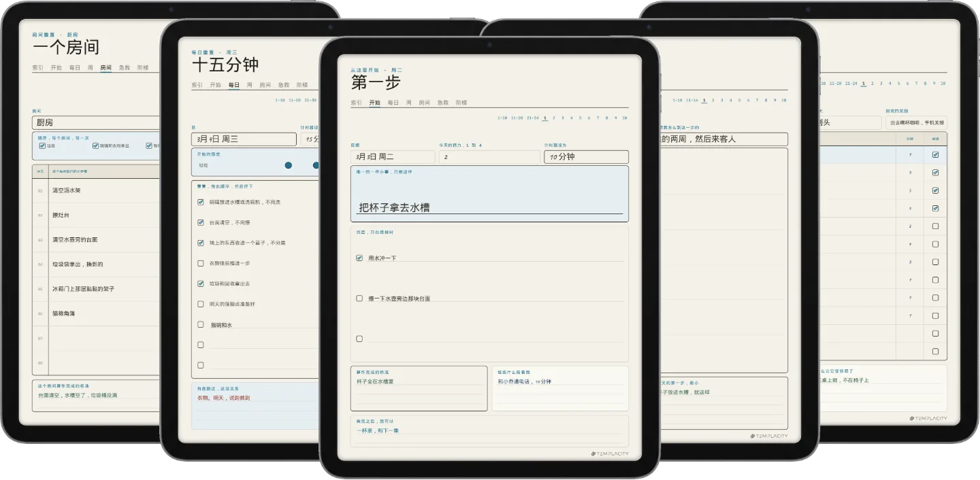Open the 房间 tab on the 十五分钟 page

click(x=265, y=85)
